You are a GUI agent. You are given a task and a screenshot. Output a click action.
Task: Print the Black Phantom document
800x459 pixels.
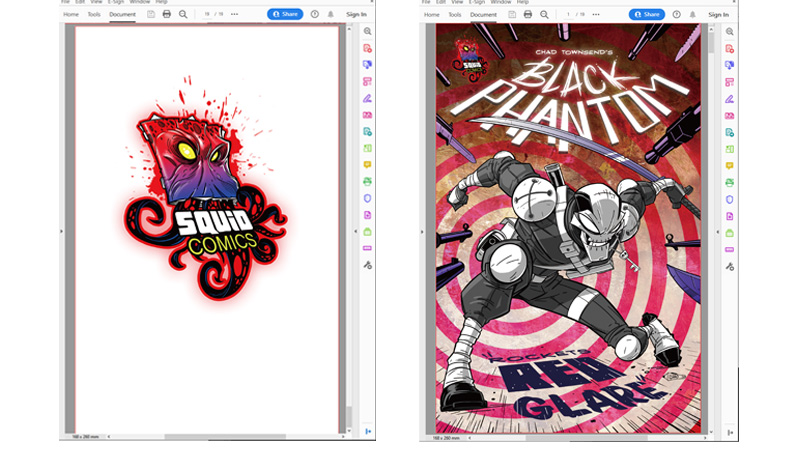tap(528, 15)
